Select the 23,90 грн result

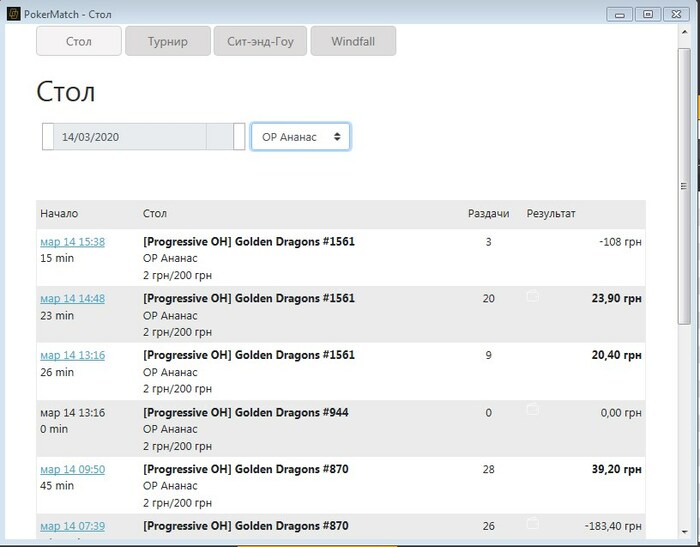617,298
